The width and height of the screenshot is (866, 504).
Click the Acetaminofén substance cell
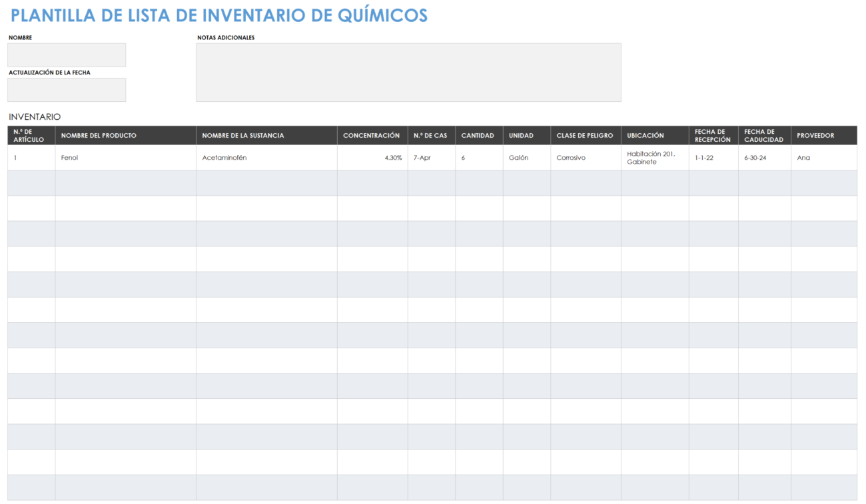tap(225, 158)
